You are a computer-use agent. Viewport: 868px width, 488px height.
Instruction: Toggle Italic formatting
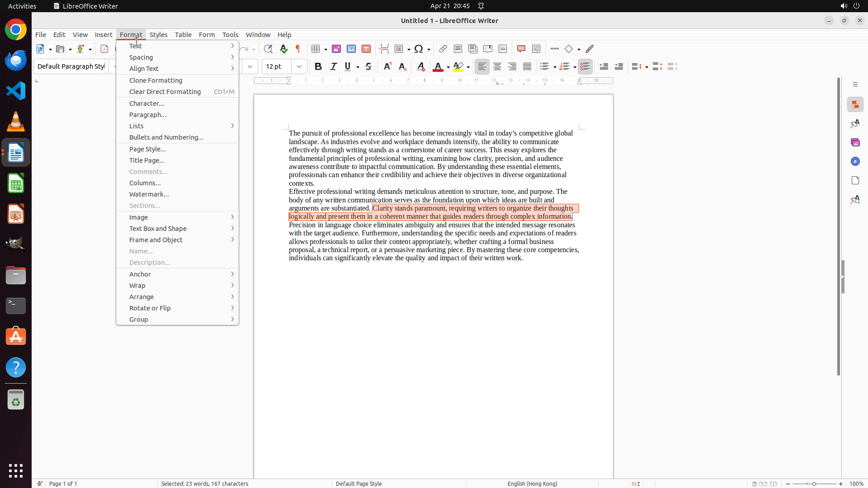tap(334, 66)
